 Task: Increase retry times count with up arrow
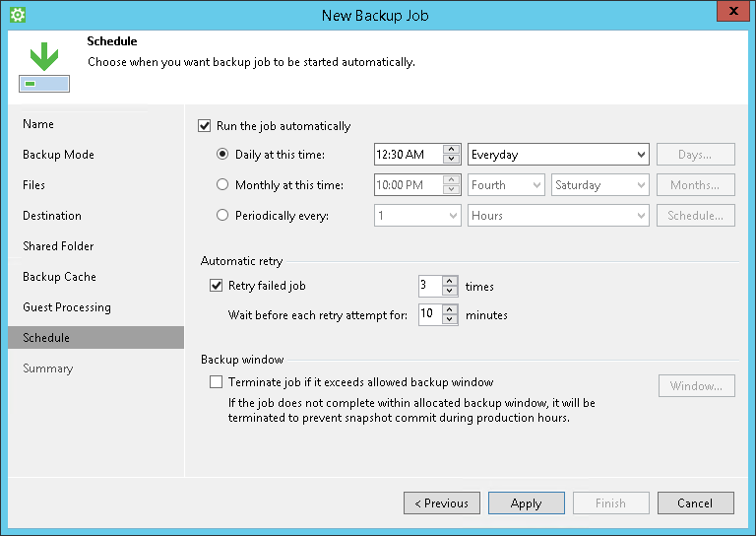tap(449, 281)
